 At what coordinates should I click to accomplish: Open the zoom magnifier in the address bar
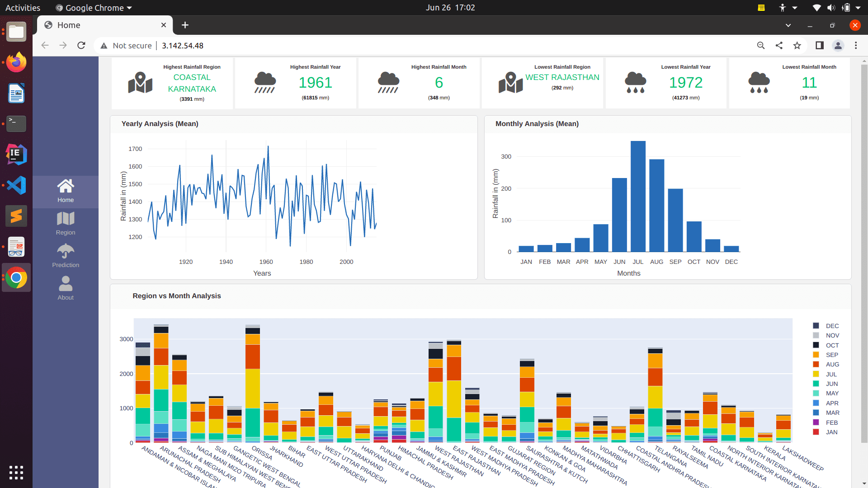[x=761, y=45]
